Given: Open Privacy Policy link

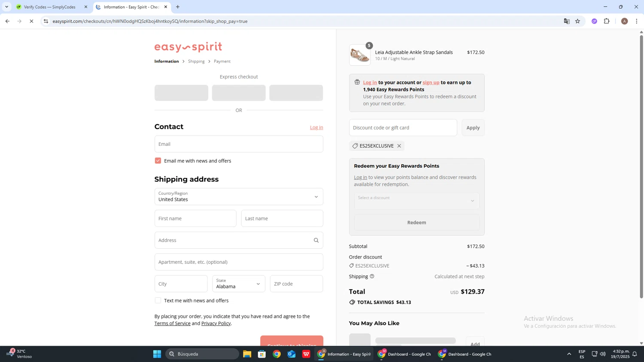Looking at the screenshot, I should [x=216, y=323].
